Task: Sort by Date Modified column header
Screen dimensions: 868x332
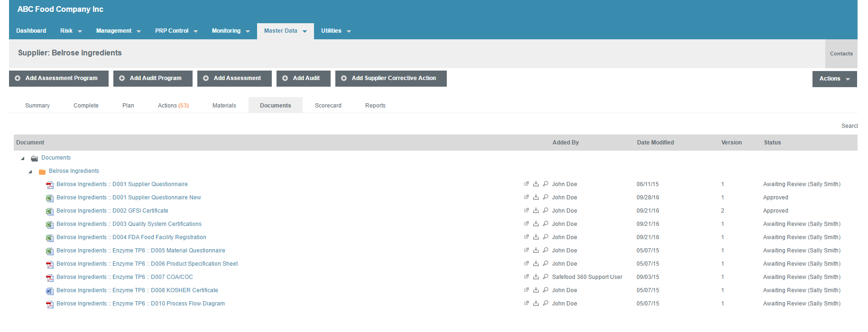Action: click(x=656, y=143)
